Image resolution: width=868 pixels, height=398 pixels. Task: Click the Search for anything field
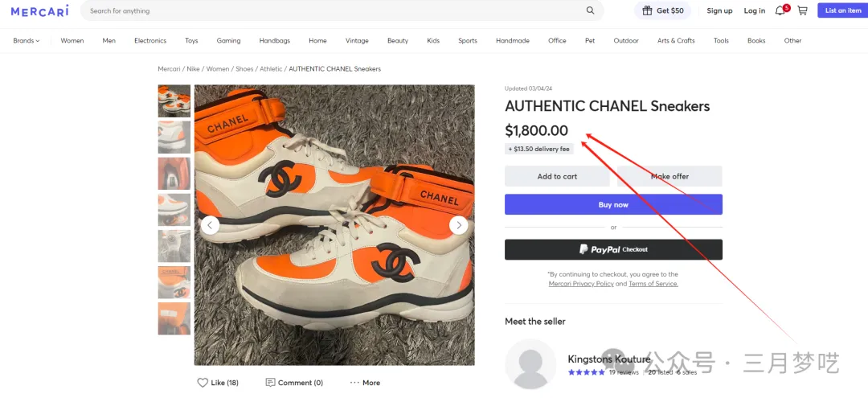(332, 10)
